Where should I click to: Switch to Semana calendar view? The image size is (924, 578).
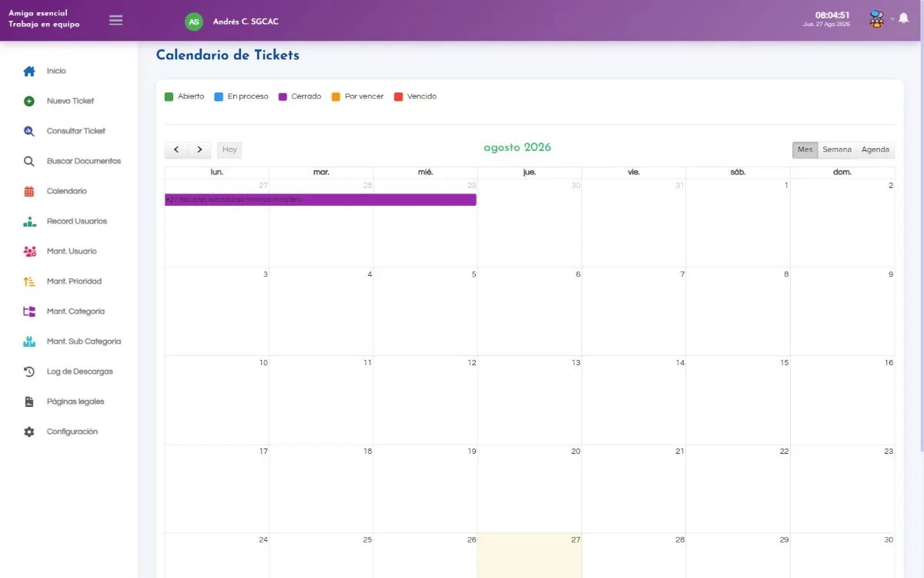pos(837,150)
